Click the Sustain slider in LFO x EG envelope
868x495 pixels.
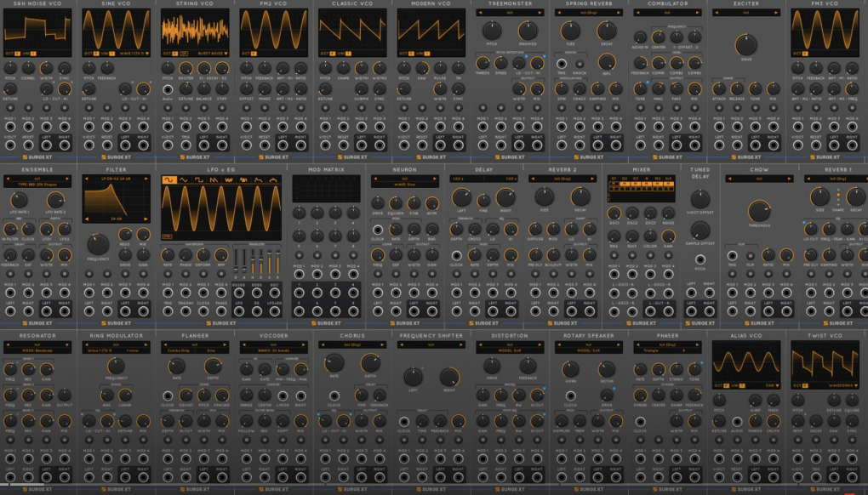coord(270,261)
